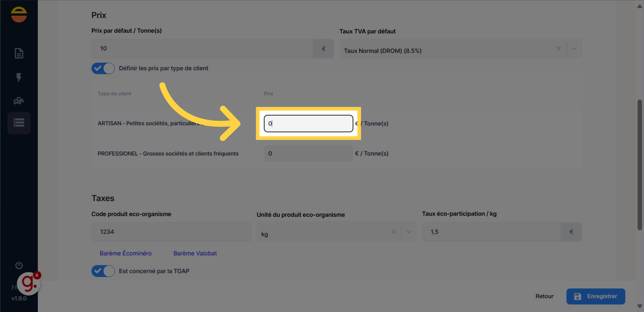Open the truck transport section in sidebar
Viewport: 644px width, 312px height.
click(x=19, y=101)
